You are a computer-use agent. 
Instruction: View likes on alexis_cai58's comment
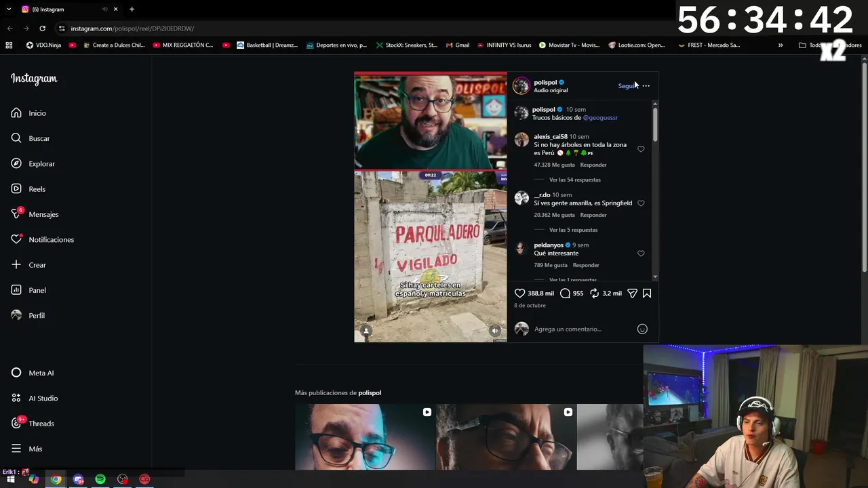pyautogui.click(x=554, y=165)
